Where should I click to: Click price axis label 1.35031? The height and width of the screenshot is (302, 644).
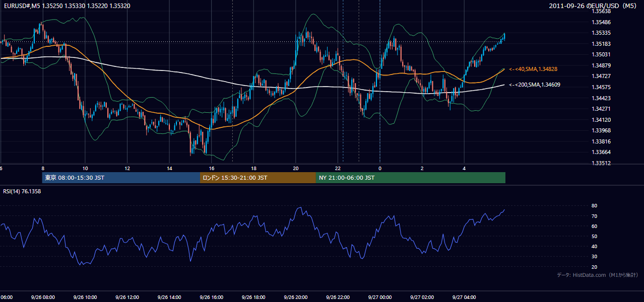pos(602,54)
